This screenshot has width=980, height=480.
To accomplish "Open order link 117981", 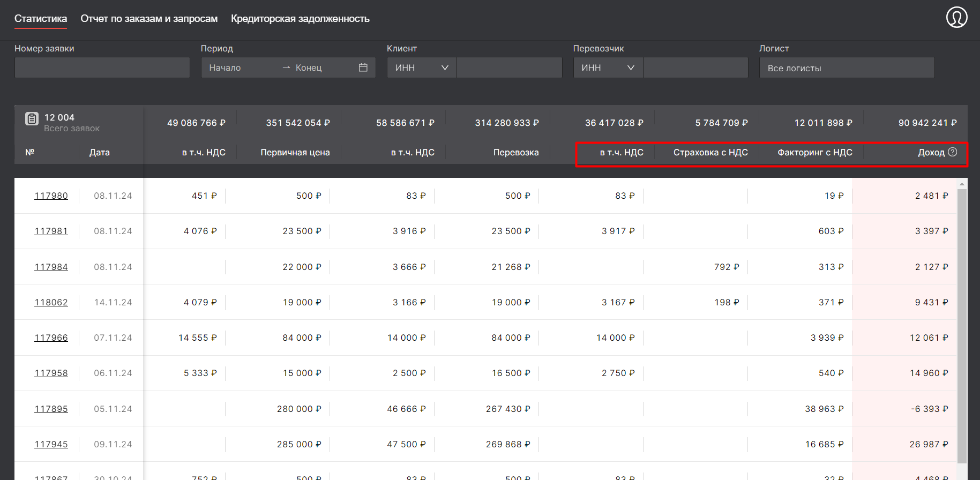I will tap(51, 231).
